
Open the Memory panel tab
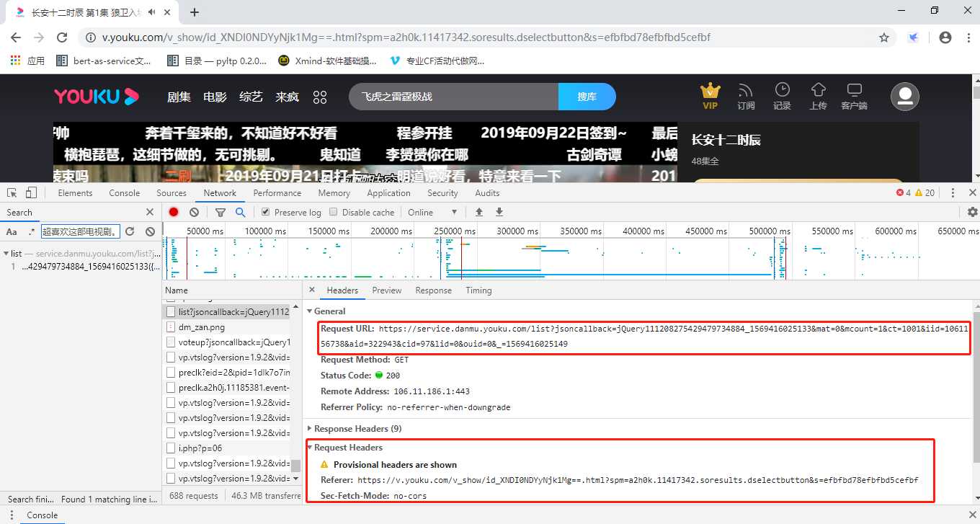pos(334,192)
